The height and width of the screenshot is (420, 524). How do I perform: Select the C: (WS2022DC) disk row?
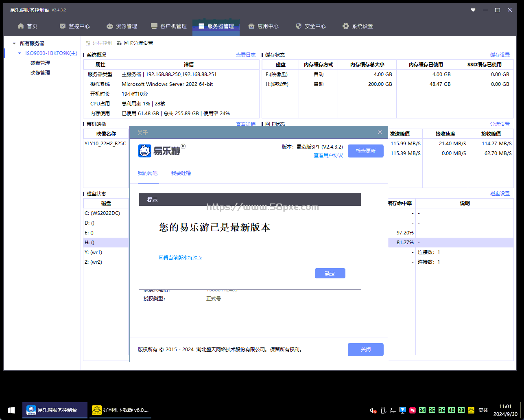click(107, 213)
